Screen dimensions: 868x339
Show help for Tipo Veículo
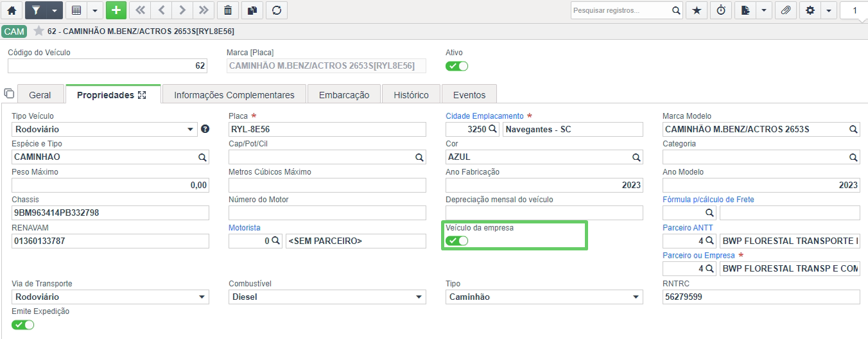point(205,129)
